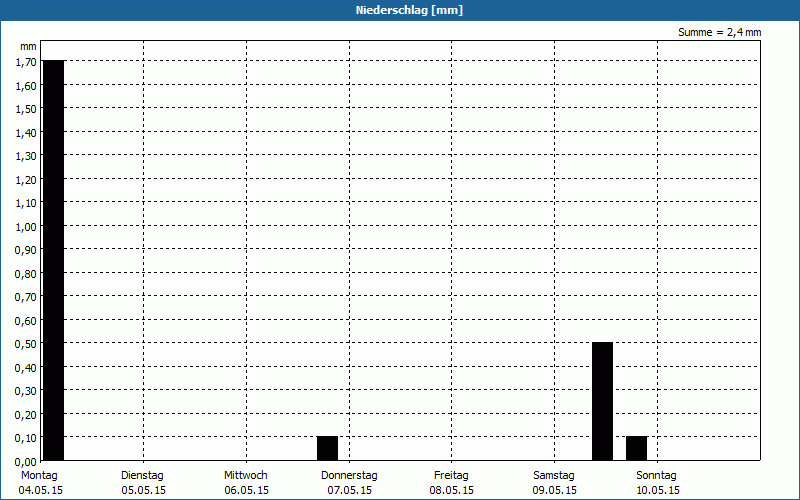Click the 0,60 y-axis value

point(26,321)
